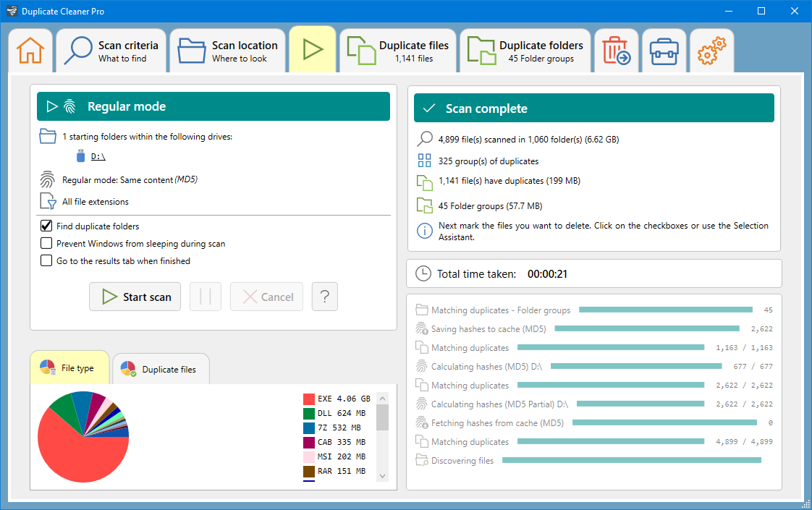812x510 pixels.
Task: Click the legend scrollbar thumb
Action: point(383,417)
